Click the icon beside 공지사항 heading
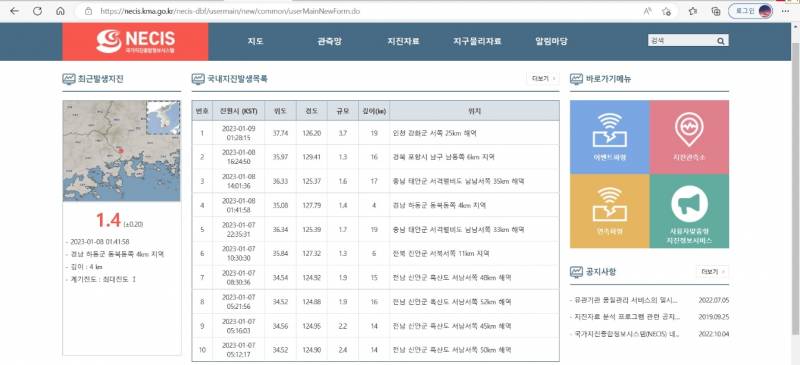Image resolution: width=800 pixels, height=365 pixels. click(577, 272)
